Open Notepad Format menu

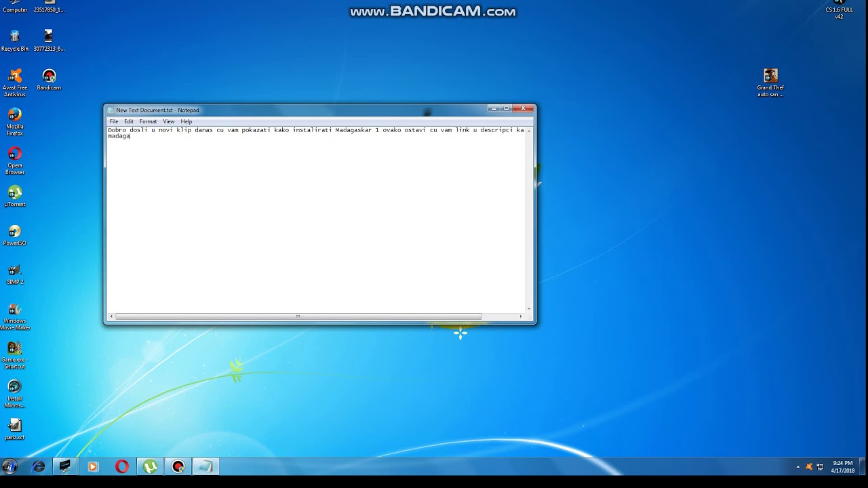(148, 121)
